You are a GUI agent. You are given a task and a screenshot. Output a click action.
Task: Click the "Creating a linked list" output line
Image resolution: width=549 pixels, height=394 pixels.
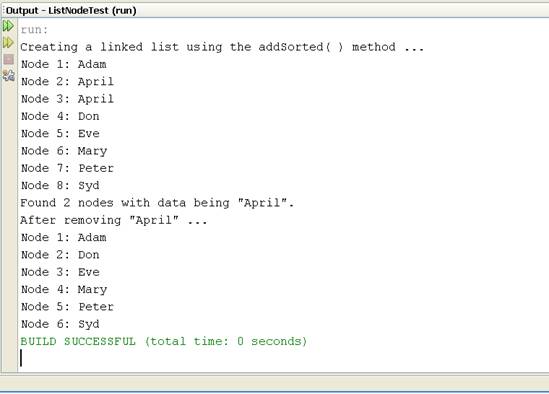(x=222, y=47)
